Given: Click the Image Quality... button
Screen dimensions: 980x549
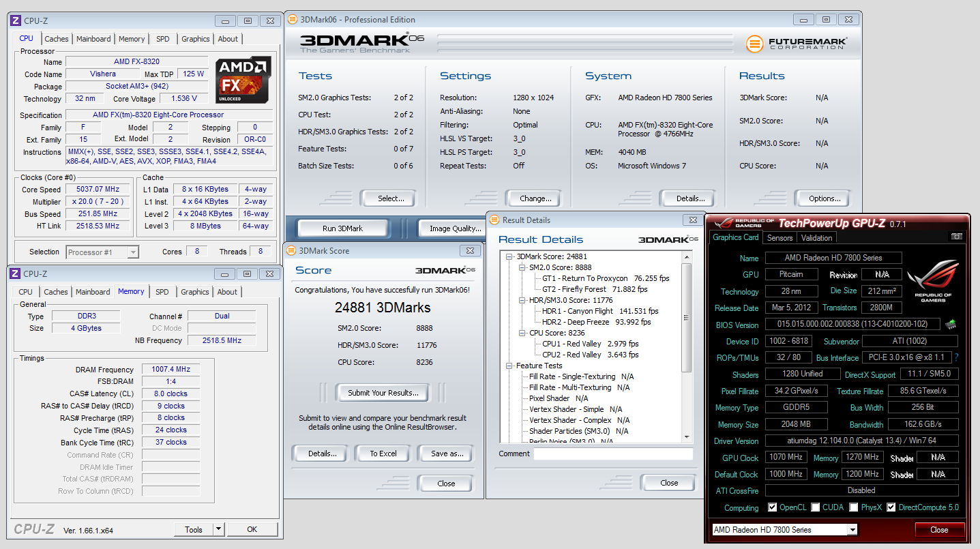Looking at the screenshot, I should coord(452,228).
